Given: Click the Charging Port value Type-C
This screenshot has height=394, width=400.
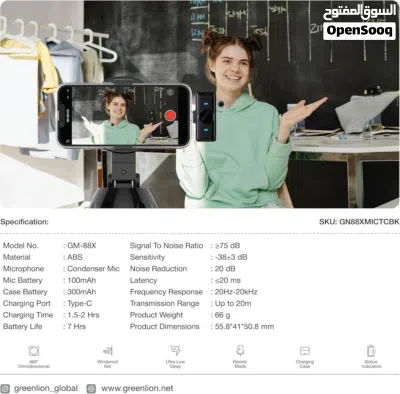Looking at the screenshot, I should (79, 303).
